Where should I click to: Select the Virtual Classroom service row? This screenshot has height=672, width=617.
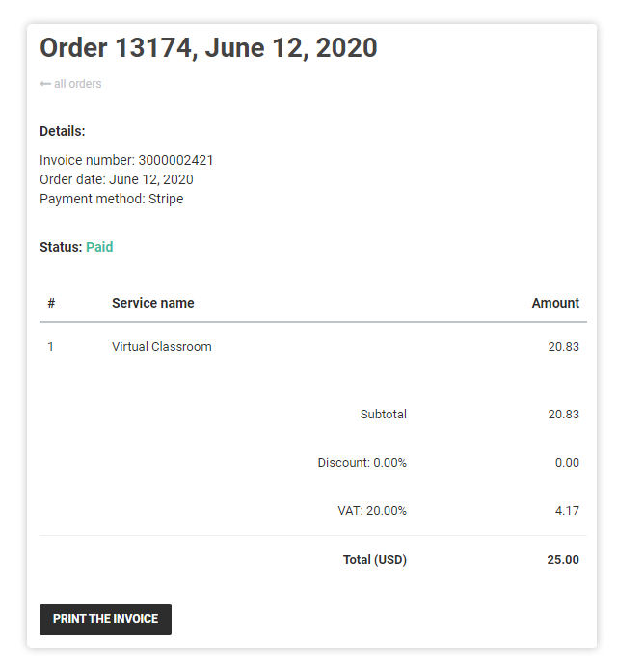point(313,347)
